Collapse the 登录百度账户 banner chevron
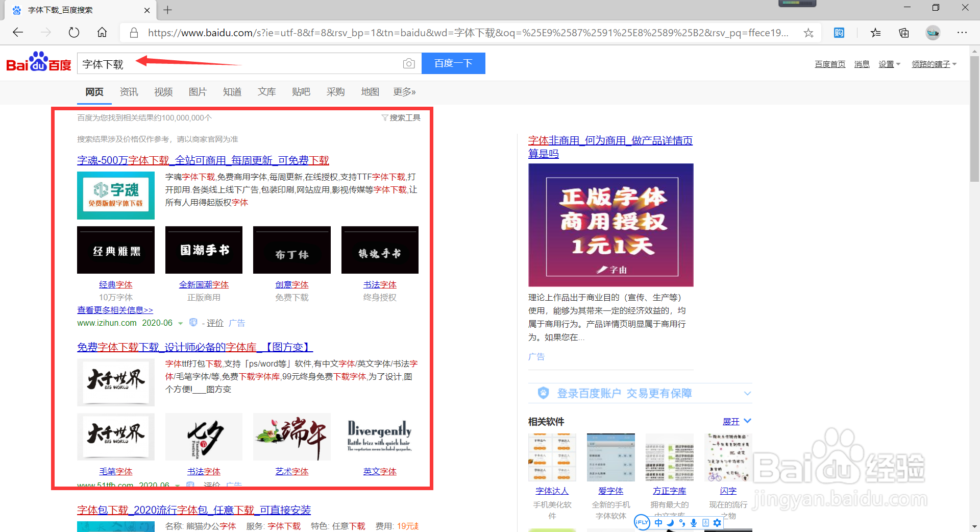This screenshot has width=980, height=532. point(747,393)
